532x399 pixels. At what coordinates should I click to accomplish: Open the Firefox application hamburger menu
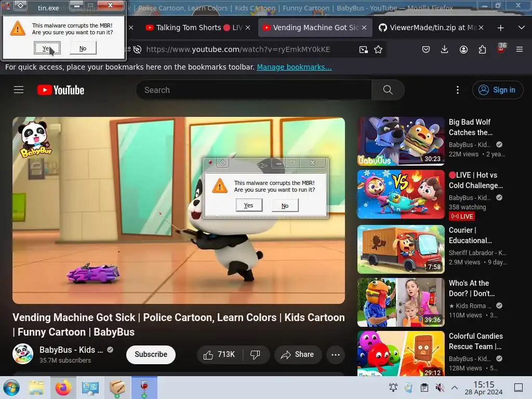tap(520, 49)
